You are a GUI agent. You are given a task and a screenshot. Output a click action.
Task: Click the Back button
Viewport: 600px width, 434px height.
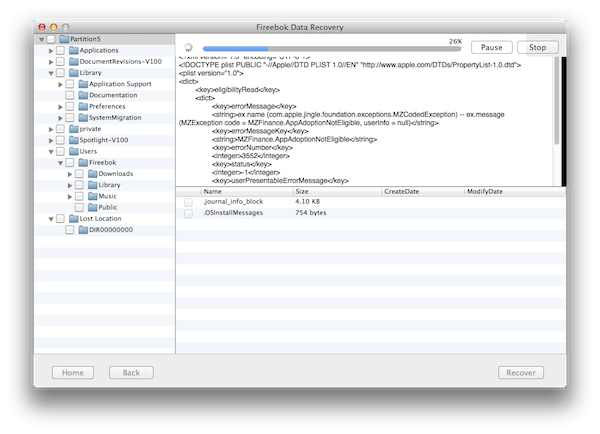(x=131, y=373)
